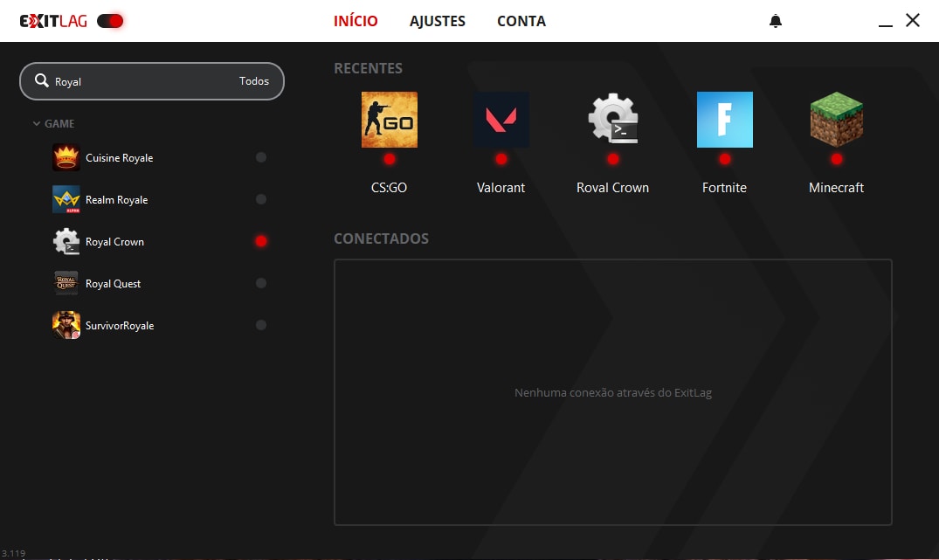This screenshot has width=939, height=560.
Task: Select Royal Quest from the game list
Action: [x=113, y=284]
